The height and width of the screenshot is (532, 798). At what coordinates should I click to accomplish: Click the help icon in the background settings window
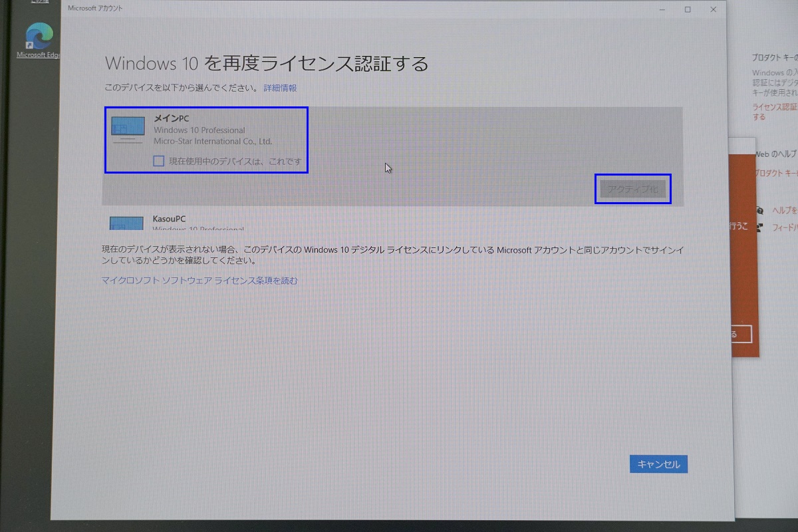[761, 209]
